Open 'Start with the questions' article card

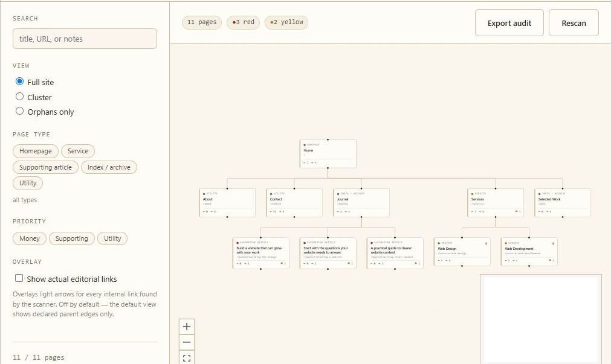[328, 253]
